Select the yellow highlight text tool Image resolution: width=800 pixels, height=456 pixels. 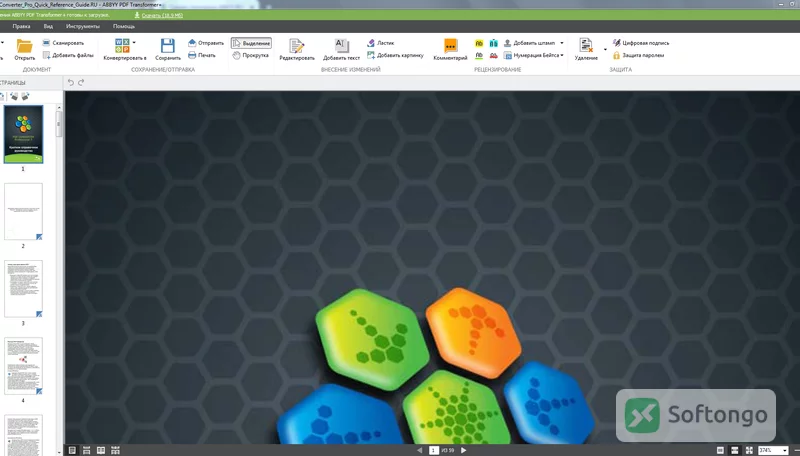point(479,43)
